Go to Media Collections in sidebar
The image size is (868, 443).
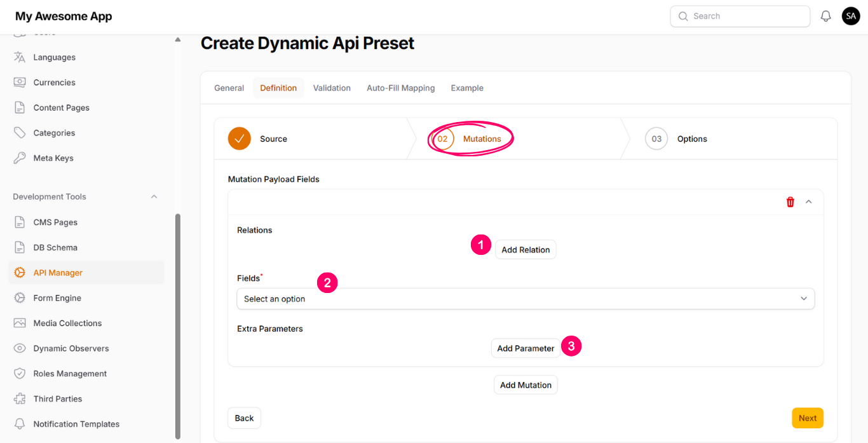coord(67,323)
